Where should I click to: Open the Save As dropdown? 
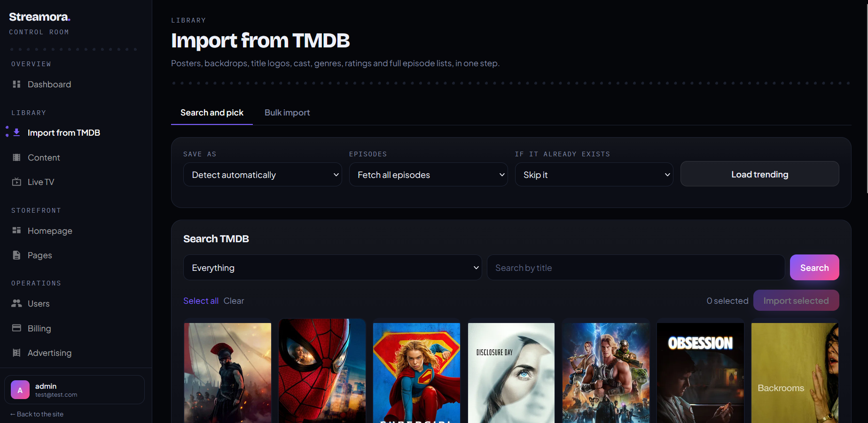tap(262, 175)
